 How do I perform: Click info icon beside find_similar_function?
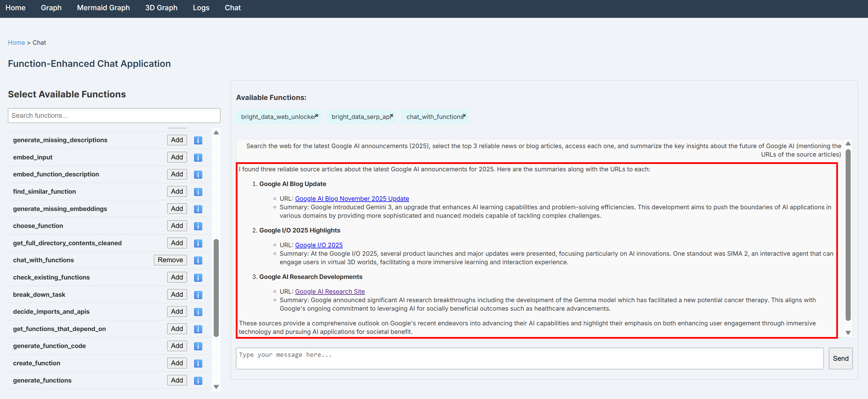(198, 192)
